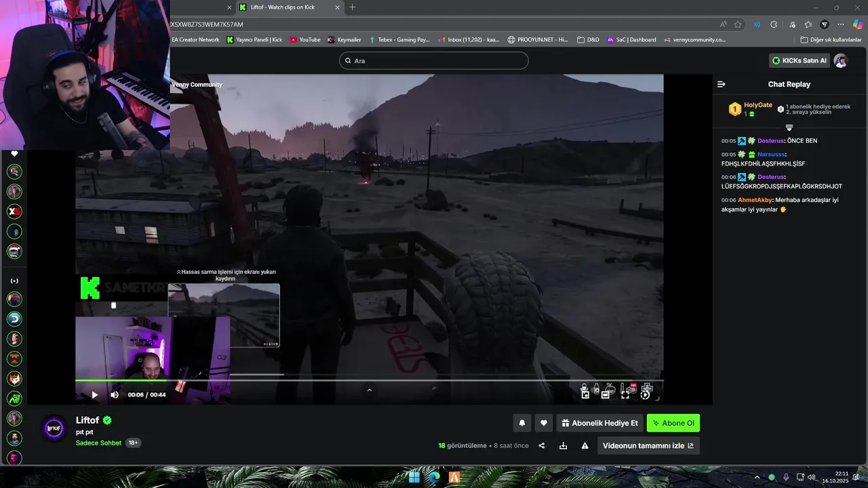Open Yayıncı Paneli | Kick bookmark
The height and width of the screenshot is (488, 868).
pyautogui.click(x=254, y=40)
